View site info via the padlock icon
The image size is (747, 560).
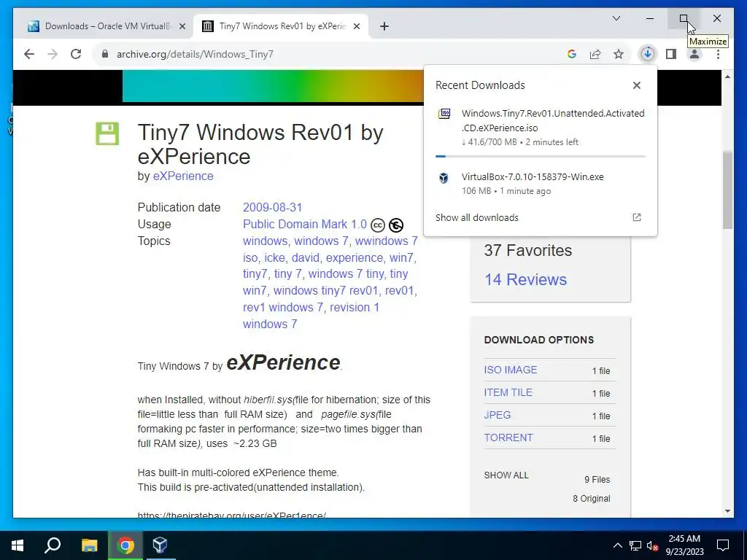(x=105, y=54)
